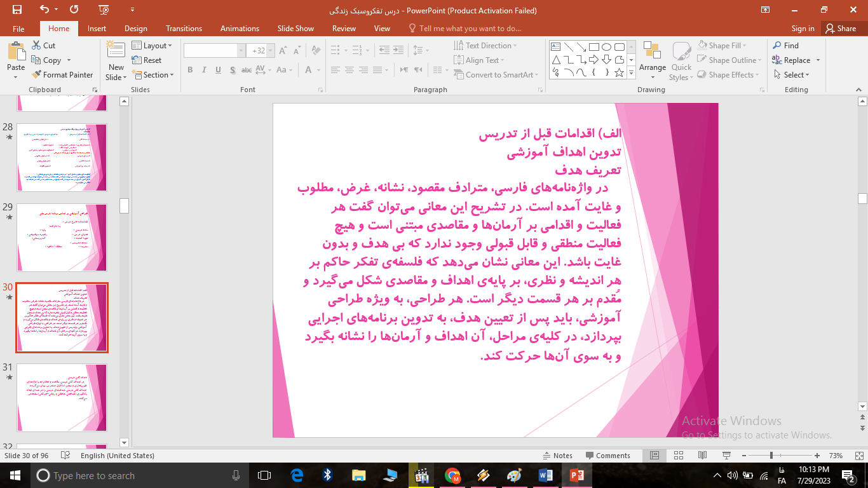Open Word from the taskbar
The image size is (868, 488).
[546, 475]
